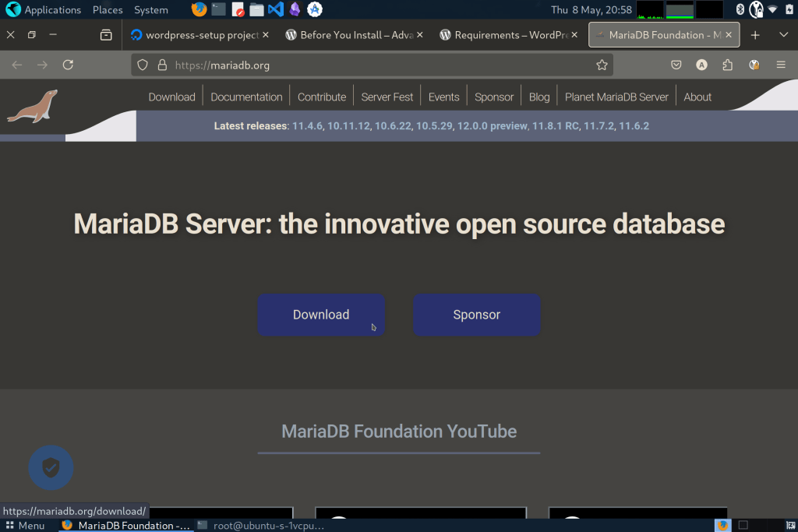Viewport: 798px width, 532px height.
Task: Open the tracking protection shield icon
Action: coord(143,65)
